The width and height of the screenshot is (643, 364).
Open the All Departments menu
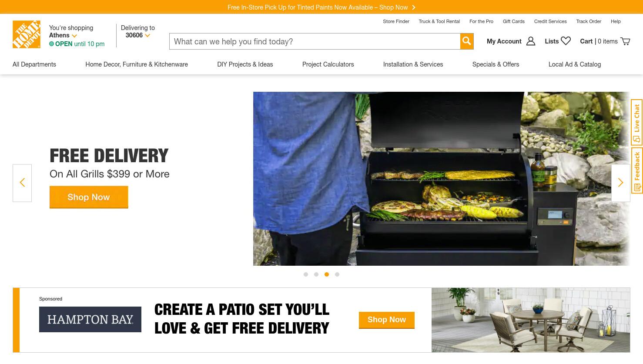tap(34, 64)
